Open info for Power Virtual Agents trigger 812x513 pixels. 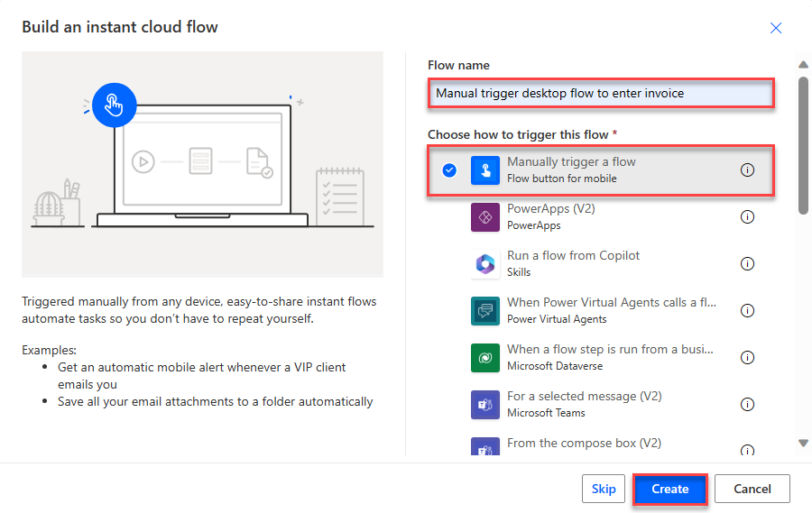pos(747,311)
